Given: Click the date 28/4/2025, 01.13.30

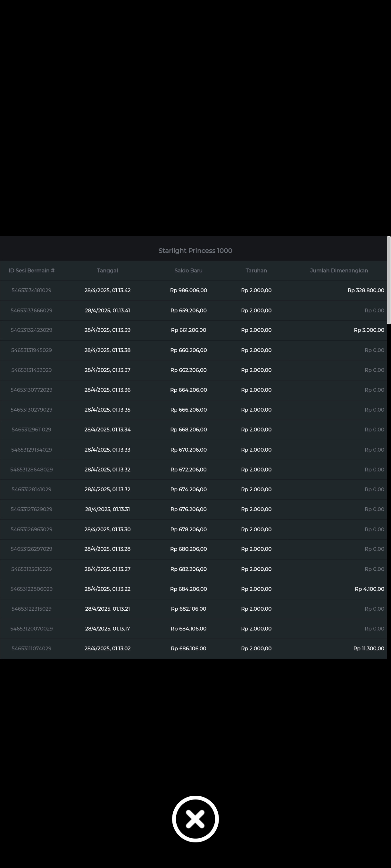Looking at the screenshot, I should pyautogui.click(x=107, y=529).
